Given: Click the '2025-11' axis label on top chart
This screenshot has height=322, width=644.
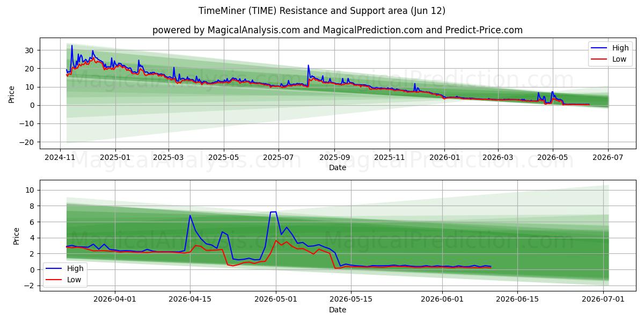Looking at the screenshot, I should coord(389,158).
